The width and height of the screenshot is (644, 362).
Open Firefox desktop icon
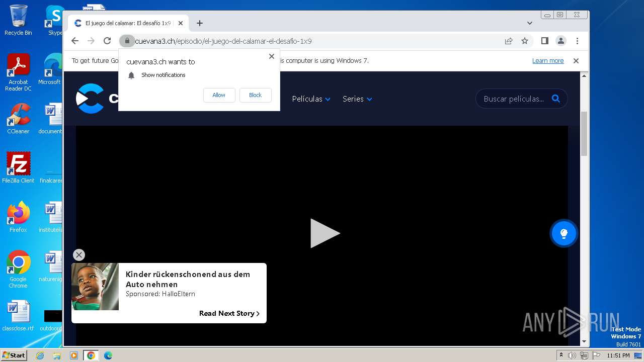tap(18, 217)
